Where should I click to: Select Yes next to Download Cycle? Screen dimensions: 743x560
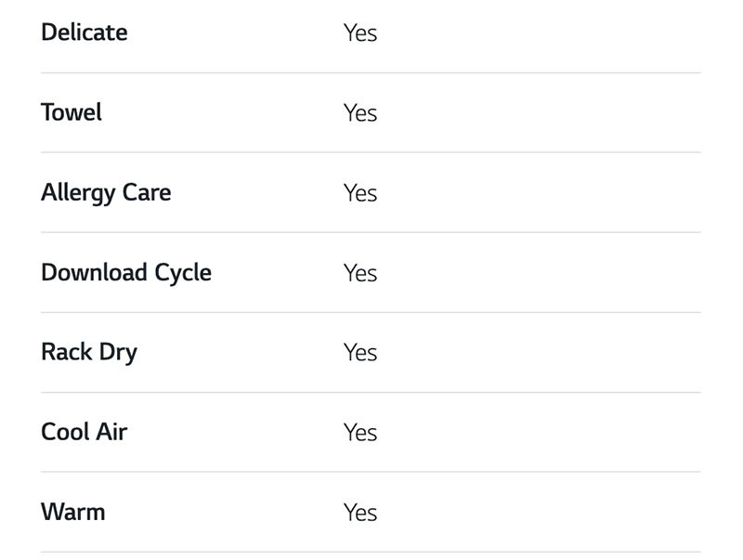[x=360, y=273]
